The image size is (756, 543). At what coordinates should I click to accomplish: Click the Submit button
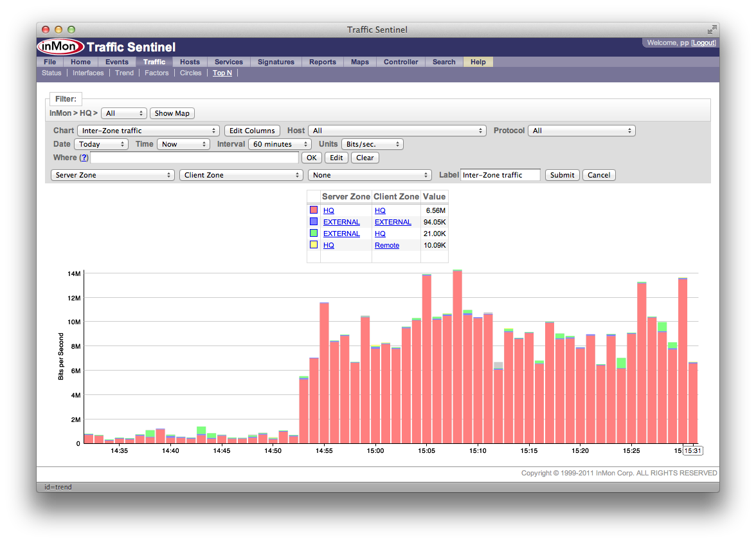[562, 175]
